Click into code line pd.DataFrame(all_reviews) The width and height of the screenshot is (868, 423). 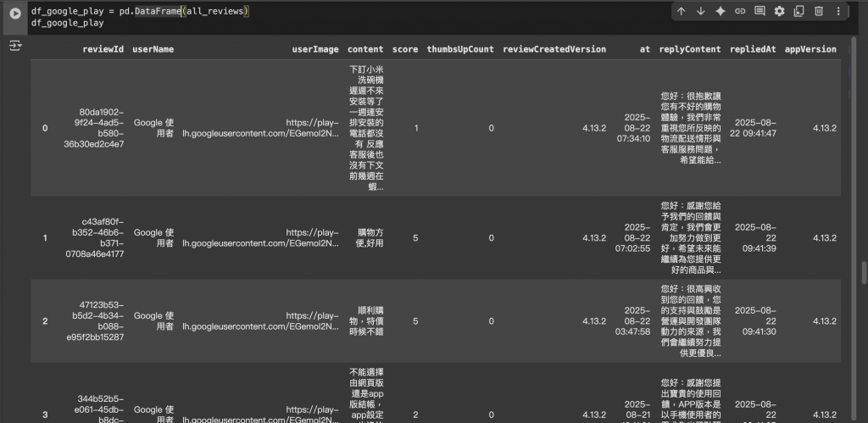[x=184, y=11]
